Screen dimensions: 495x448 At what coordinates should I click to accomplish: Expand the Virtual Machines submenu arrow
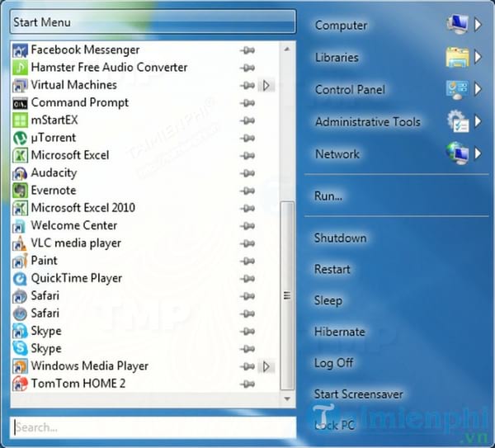click(x=266, y=85)
